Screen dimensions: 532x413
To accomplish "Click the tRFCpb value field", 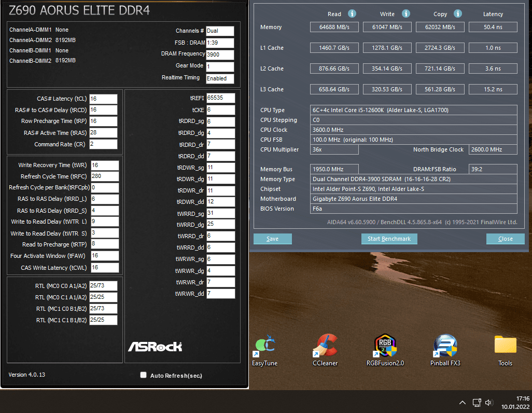I will point(105,187).
